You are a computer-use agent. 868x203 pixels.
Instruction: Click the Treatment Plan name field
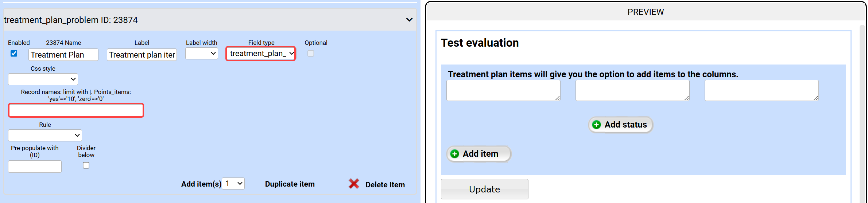click(x=63, y=55)
